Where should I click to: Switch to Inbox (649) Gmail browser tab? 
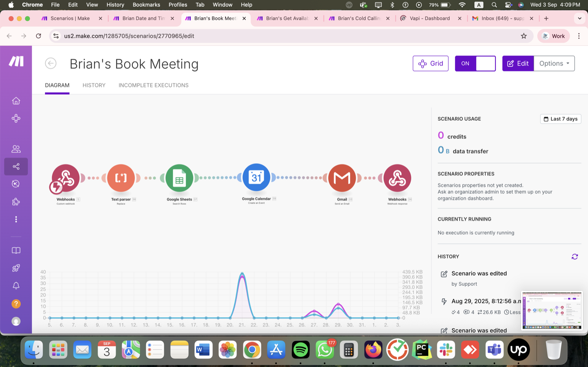click(x=502, y=18)
